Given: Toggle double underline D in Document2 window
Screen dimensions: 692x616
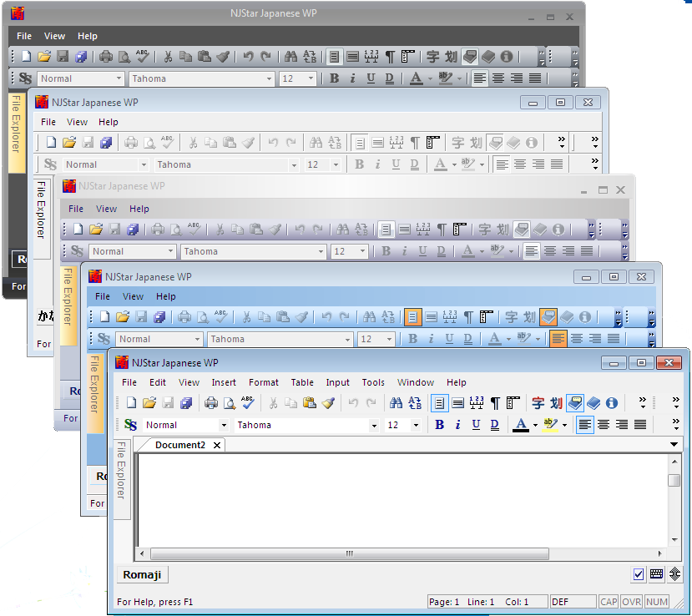Looking at the screenshot, I should tap(495, 425).
